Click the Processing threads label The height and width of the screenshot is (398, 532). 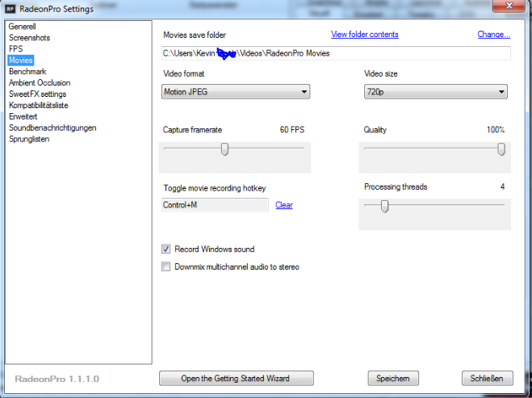tap(396, 186)
